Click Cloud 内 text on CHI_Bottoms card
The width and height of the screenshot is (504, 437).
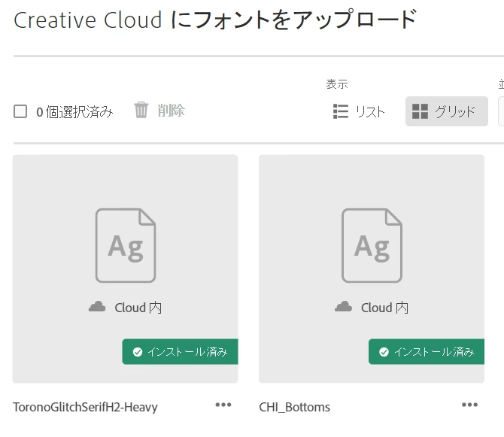tap(384, 308)
